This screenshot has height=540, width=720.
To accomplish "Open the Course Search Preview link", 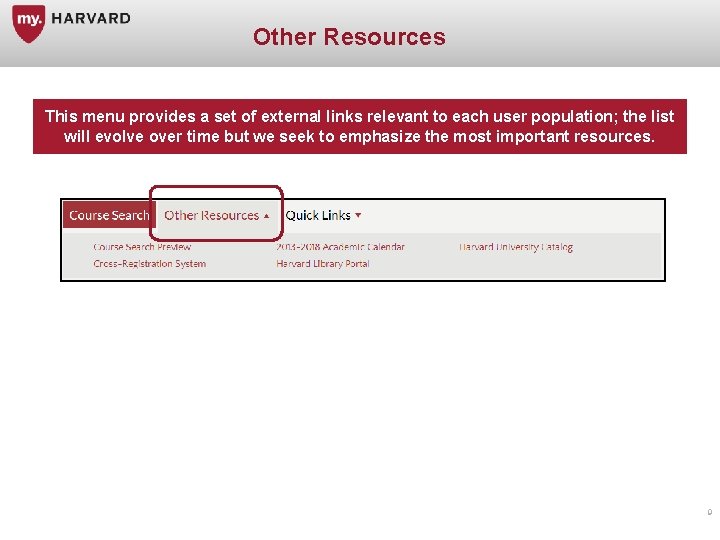I will pyautogui.click(x=142, y=247).
